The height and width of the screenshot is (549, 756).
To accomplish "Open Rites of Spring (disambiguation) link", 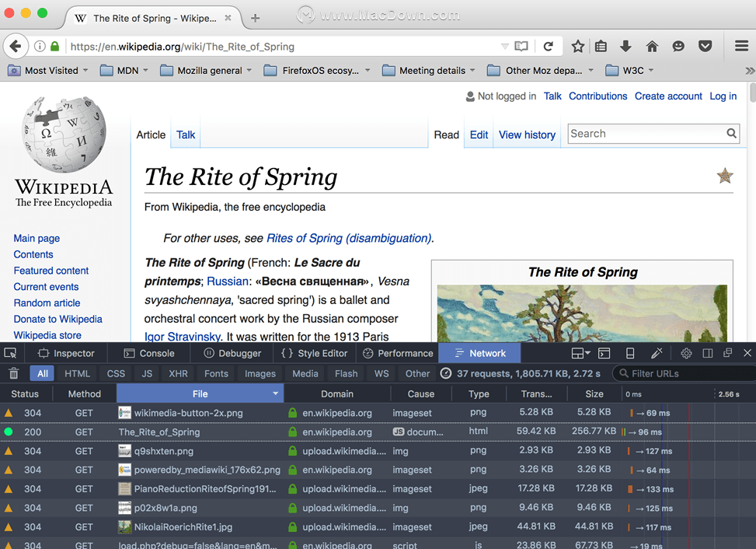I will click(349, 238).
